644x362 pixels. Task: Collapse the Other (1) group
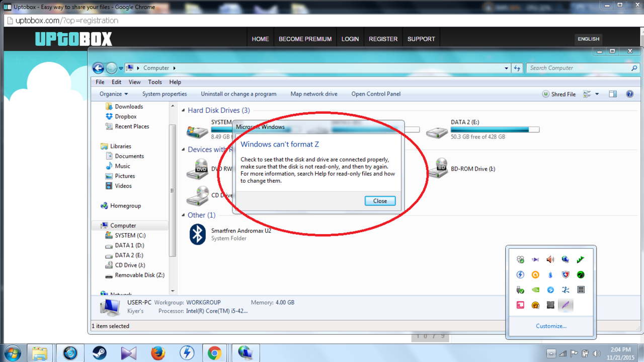[184, 215]
